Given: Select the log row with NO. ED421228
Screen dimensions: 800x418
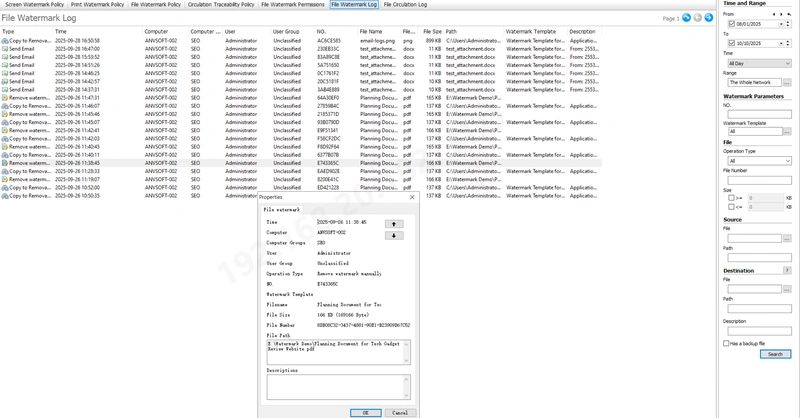Looking at the screenshot, I should [301, 188].
